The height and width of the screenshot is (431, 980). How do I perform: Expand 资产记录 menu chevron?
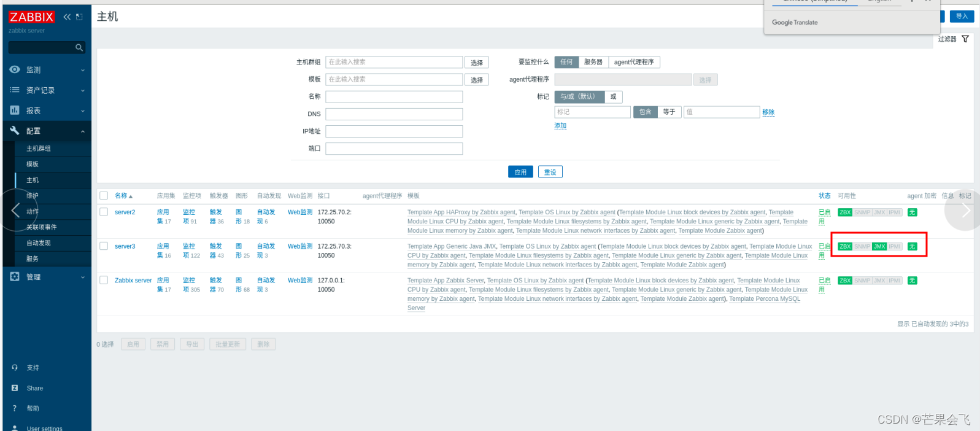83,91
